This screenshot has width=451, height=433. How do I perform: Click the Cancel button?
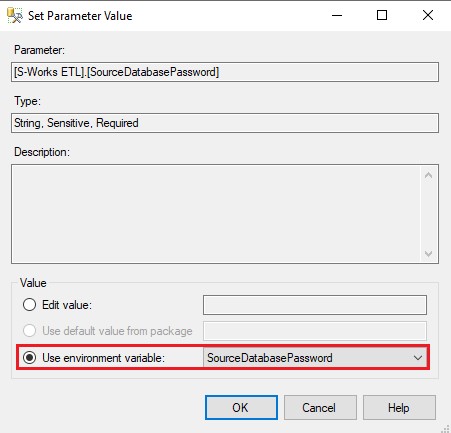(320, 407)
